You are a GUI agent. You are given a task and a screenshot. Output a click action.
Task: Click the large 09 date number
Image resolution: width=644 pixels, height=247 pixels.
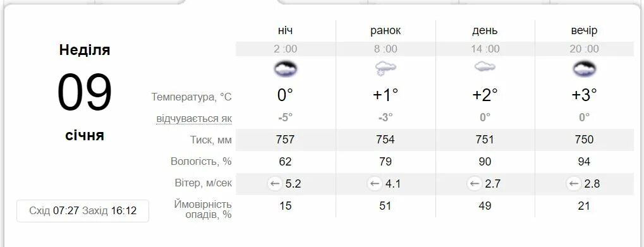[x=85, y=92]
